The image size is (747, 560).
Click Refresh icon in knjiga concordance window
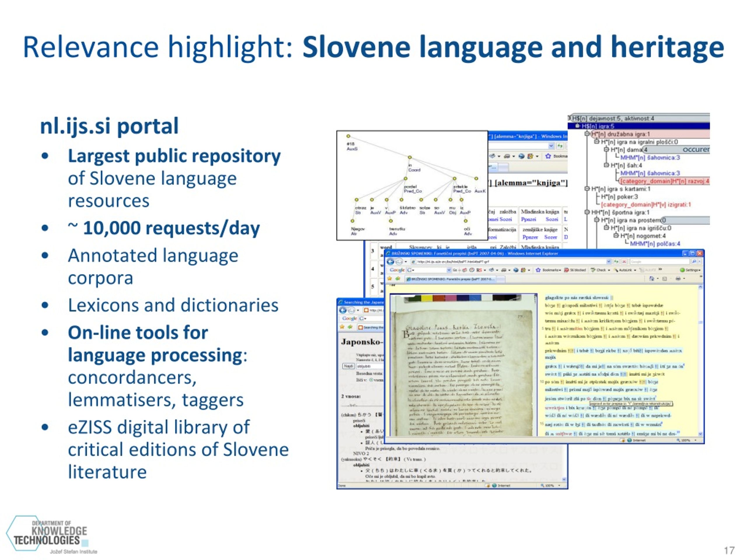click(561, 146)
